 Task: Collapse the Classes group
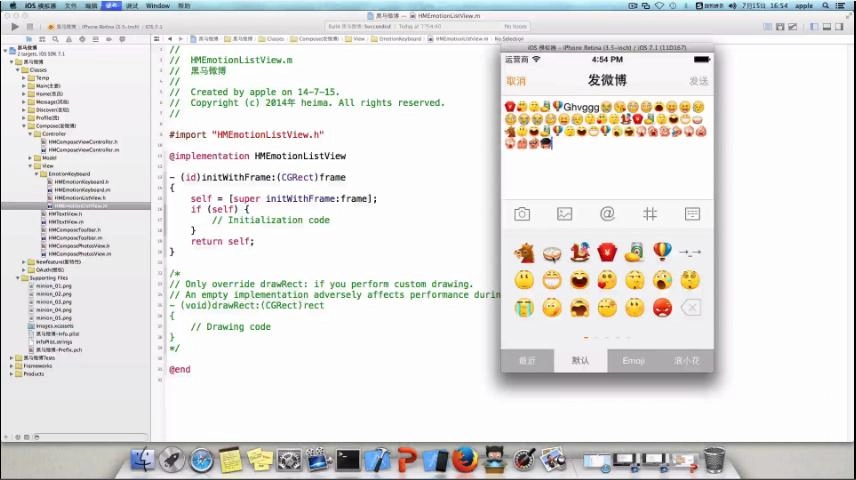tap(17, 70)
